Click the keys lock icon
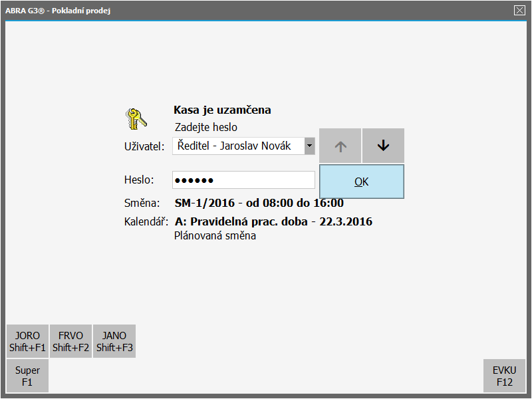Viewport: 532px width, 399px height. (x=136, y=118)
